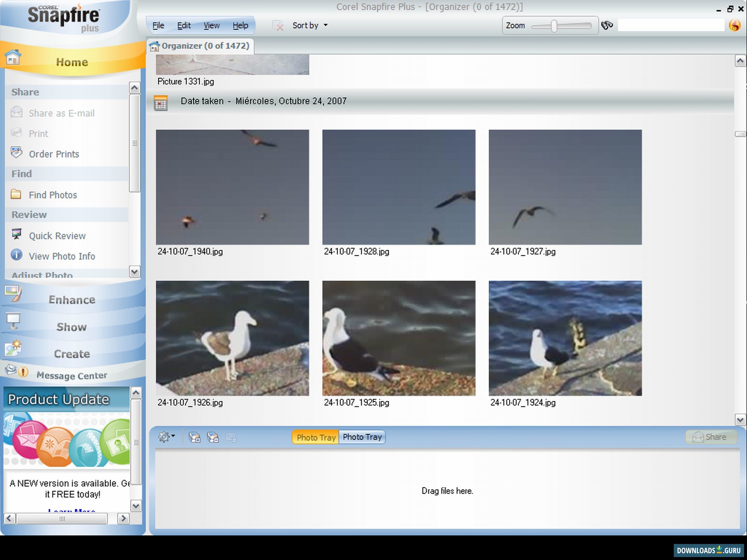The image size is (747, 560).
Task: Expand the gear settings dropdown arrow
Action: [173, 436]
